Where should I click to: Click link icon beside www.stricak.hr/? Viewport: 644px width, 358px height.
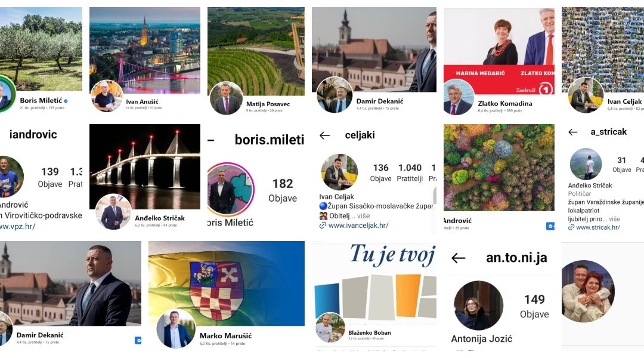[571, 227]
